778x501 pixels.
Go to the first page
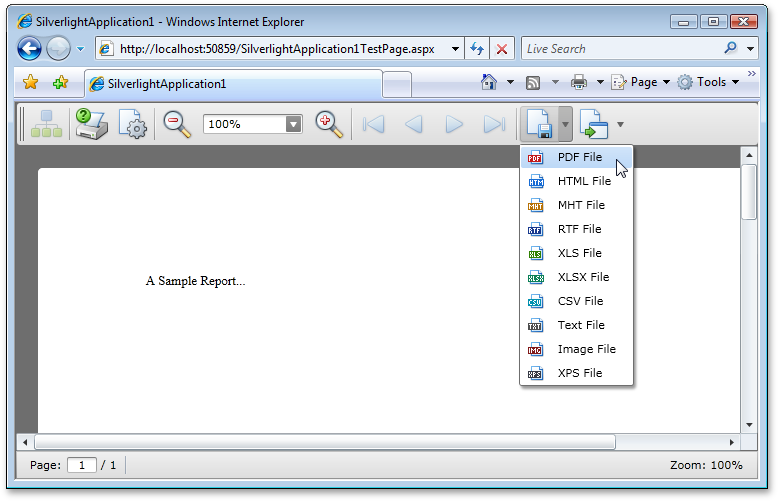pyautogui.click(x=373, y=125)
